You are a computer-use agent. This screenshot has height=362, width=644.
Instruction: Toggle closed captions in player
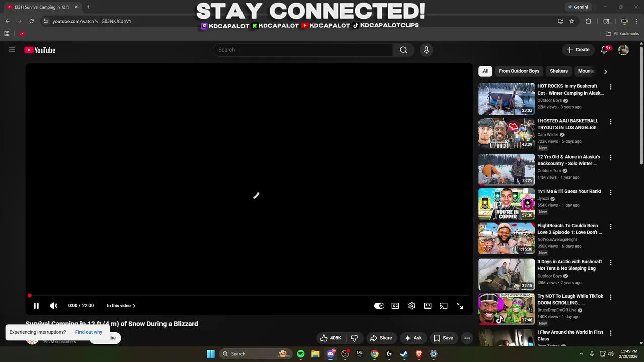pyautogui.click(x=395, y=306)
